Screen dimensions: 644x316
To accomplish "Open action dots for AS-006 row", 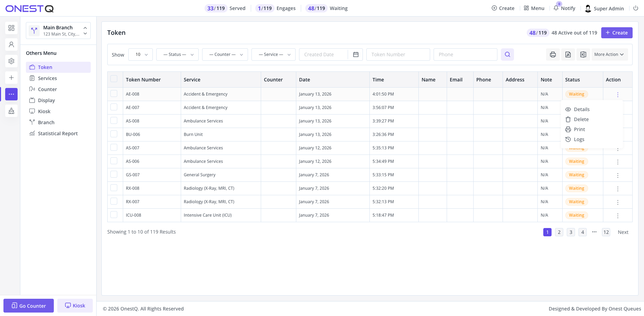I will click(618, 162).
